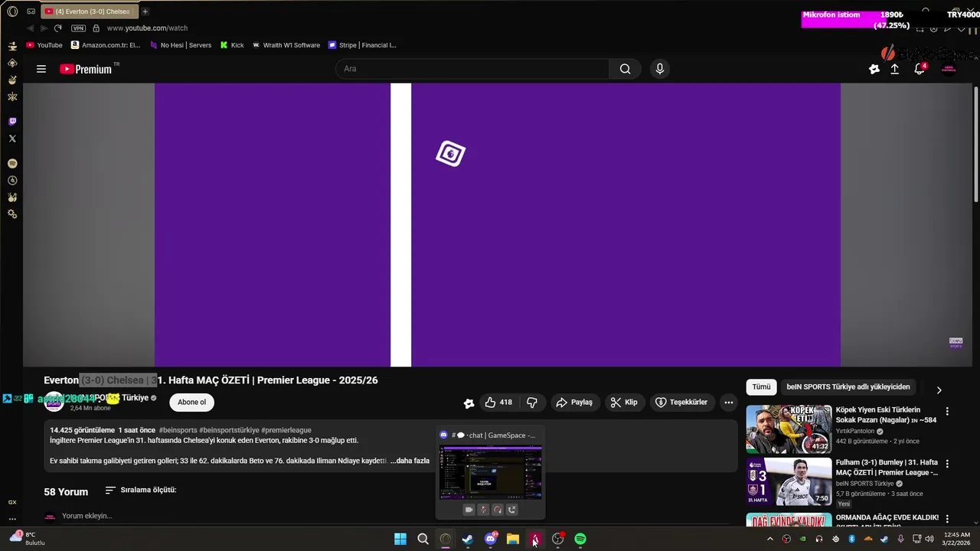
Task: Open a new browser tab with the plus button
Action: [x=145, y=11]
